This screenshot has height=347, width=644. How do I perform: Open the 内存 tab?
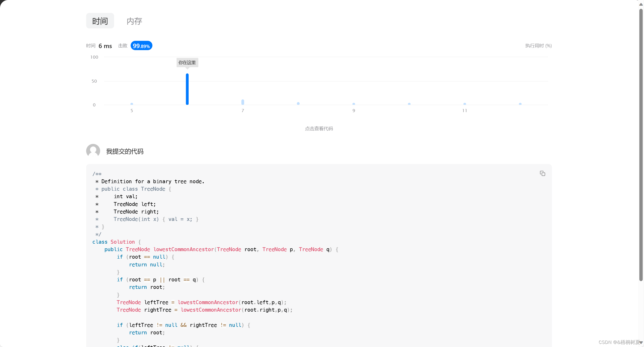click(134, 21)
